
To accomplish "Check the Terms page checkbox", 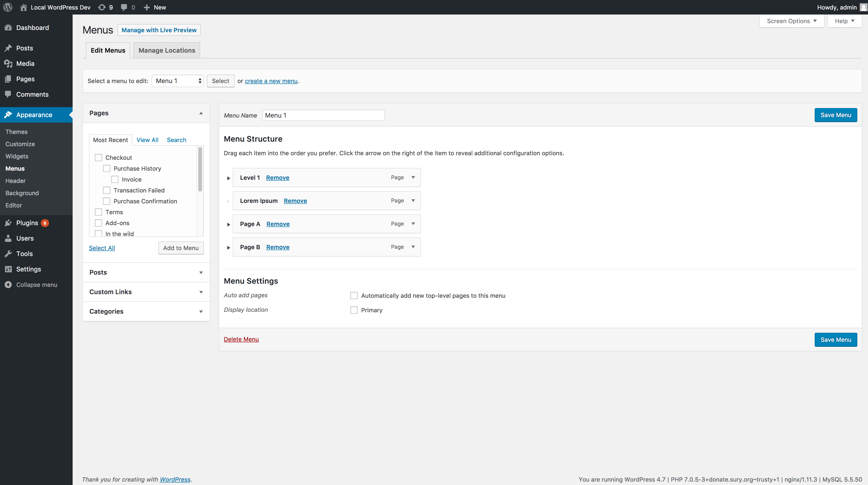I will point(98,212).
